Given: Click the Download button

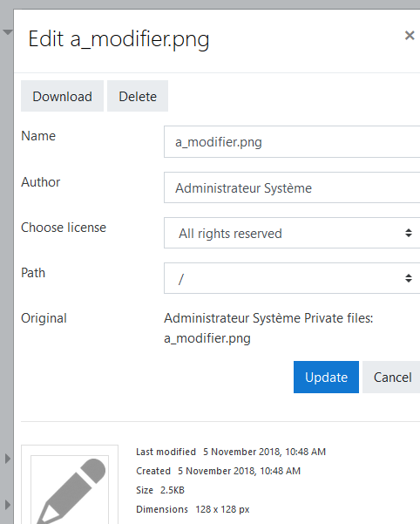Looking at the screenshot, I should [x=62, y=96].
